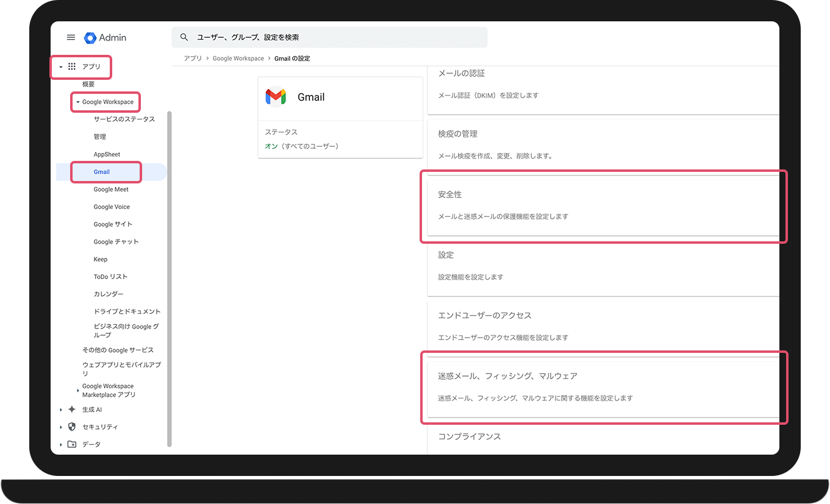Click 設定機能を設定します description
830x504 pixels.
tap(471, 277)
